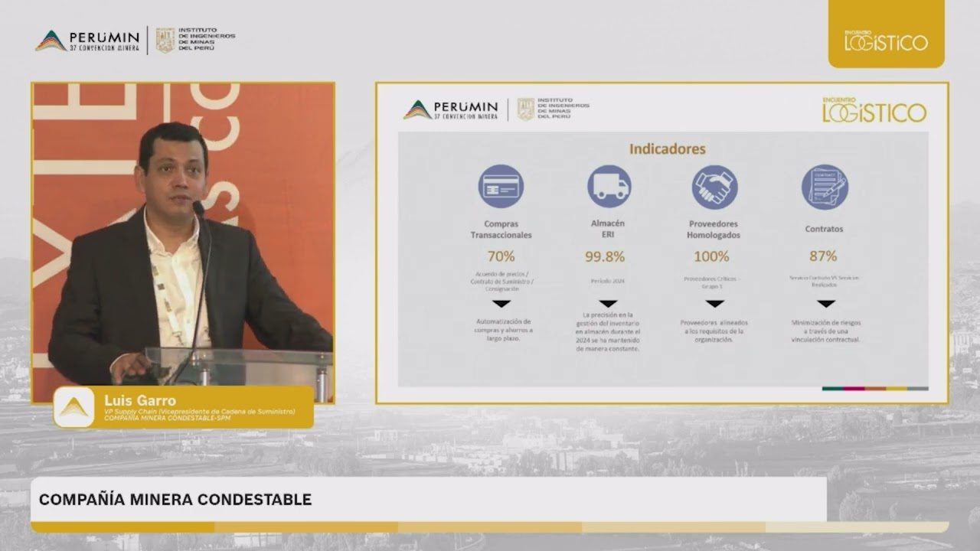Click the Encuentro Logístico logo inside the slide
The width and height of the screenshot is (980, 551).
pyautogui.click(x=874, y=109)
